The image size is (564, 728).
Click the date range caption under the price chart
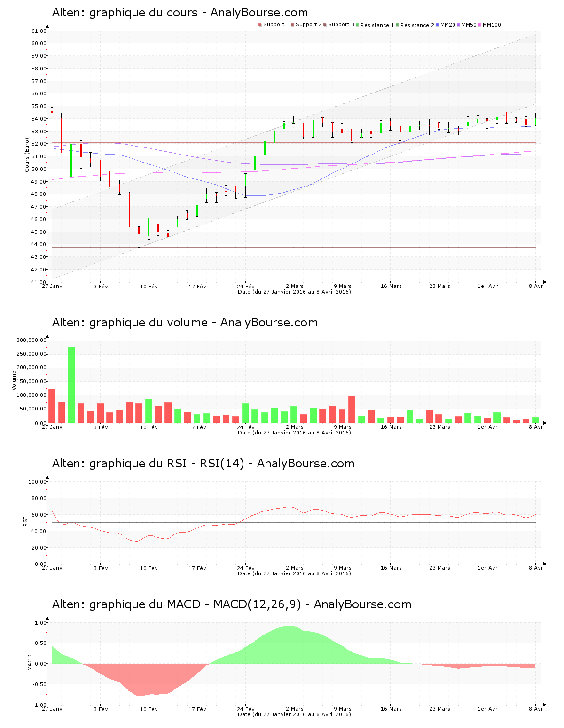click(x=294, y=292)
